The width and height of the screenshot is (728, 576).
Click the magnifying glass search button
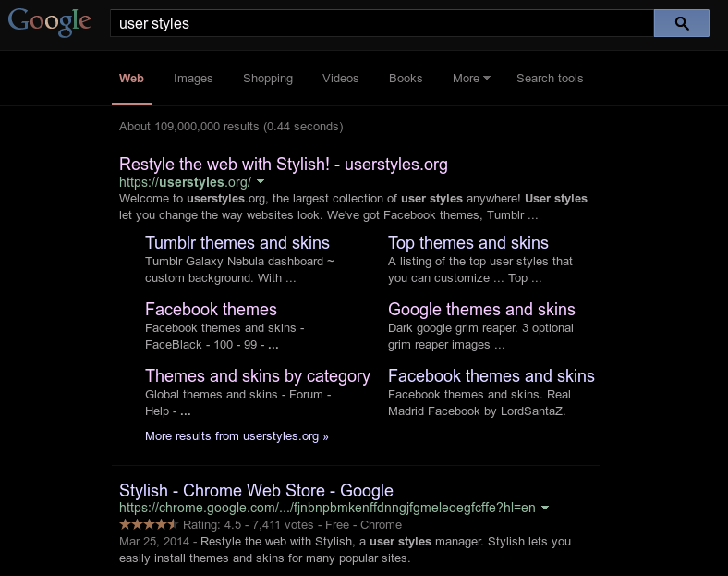(681, 23)
